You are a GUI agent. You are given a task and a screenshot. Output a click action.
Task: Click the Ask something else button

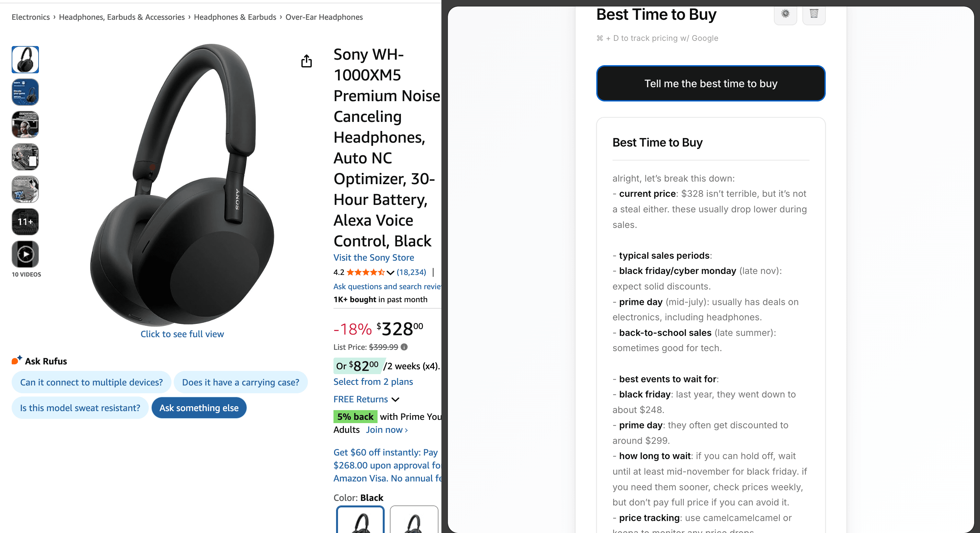(x=199, y=407)
